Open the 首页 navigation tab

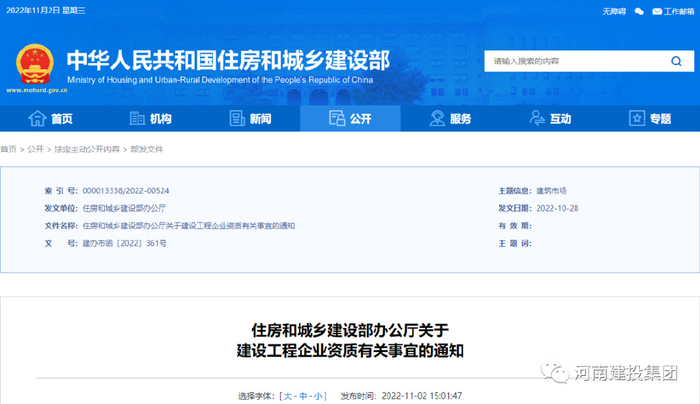tap(50, 118)
